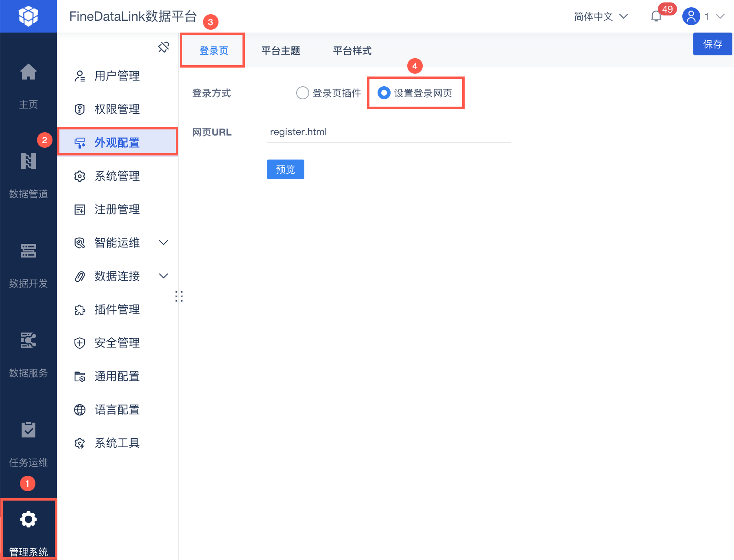Open 通用配置 menu item
734x560 pixels.
pyautogui.click(x=117, y=376)
